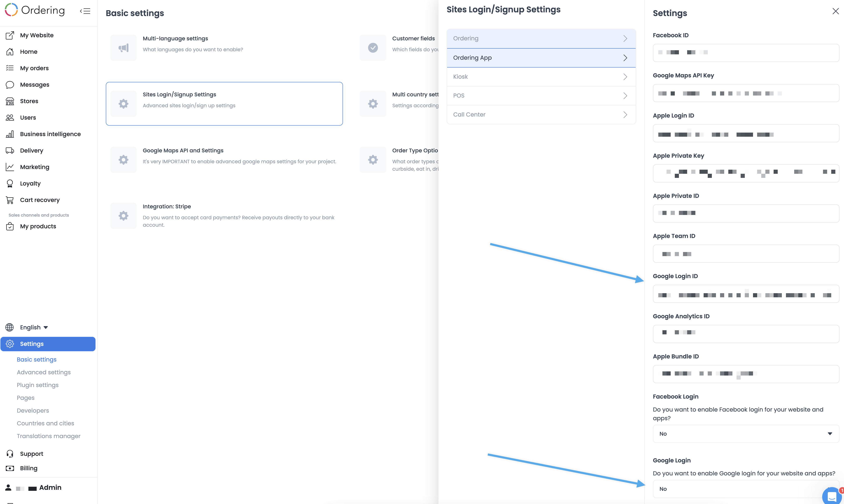The width and height of the screenshot is (844, 504).
Task: Click the Apple Bundle ID field
Action: click(x=746, y=374)
